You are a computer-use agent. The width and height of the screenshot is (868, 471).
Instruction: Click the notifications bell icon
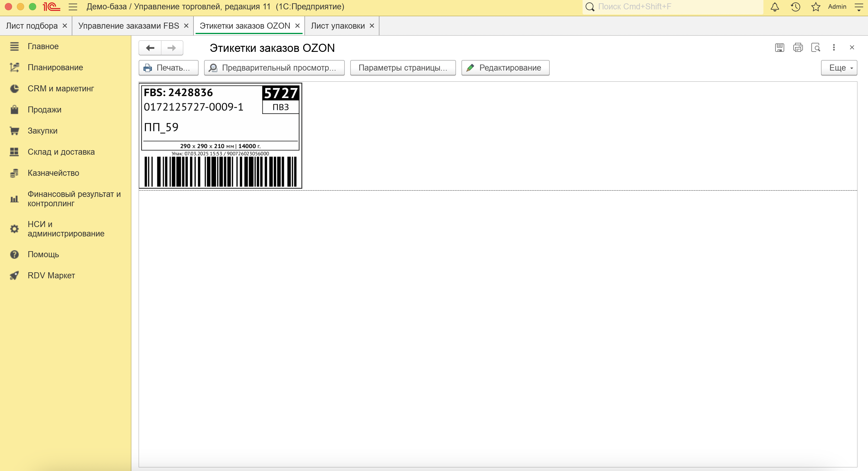pos(775,7)
